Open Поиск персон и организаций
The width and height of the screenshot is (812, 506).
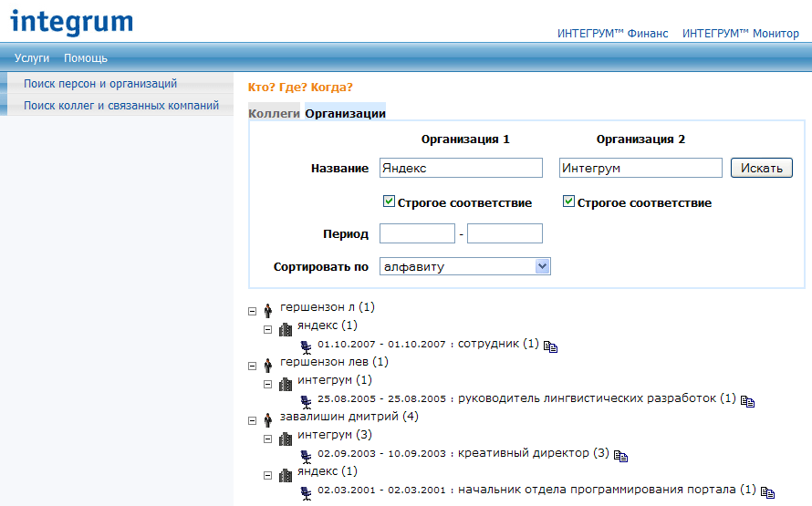coord(100,83)
